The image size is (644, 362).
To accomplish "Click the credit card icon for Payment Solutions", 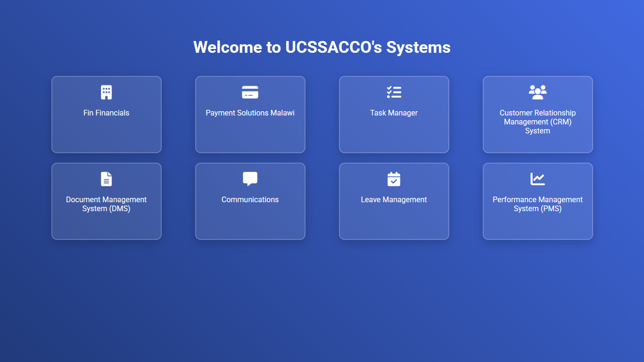I will (250, 92).
